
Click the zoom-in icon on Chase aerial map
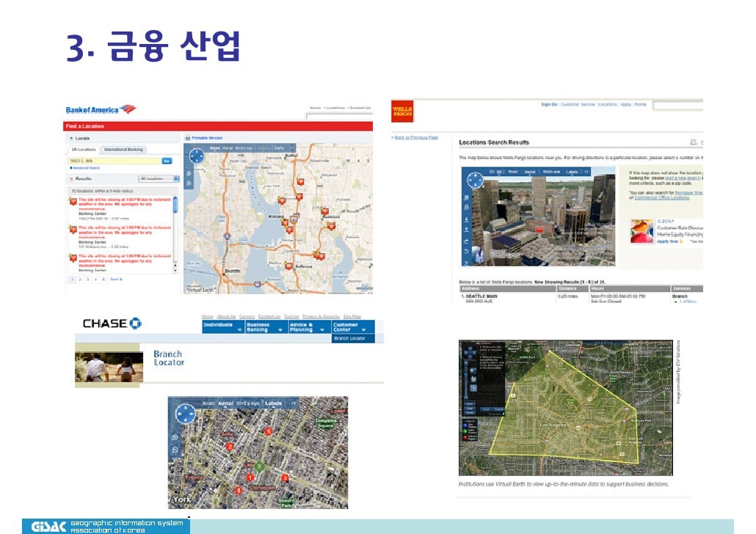[175, 437]
